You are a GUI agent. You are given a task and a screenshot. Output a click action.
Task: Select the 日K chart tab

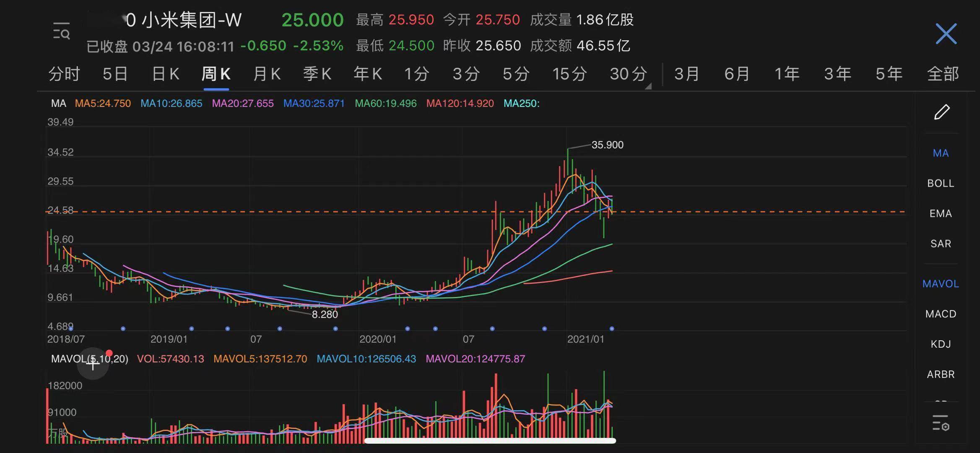pos(165,74)
